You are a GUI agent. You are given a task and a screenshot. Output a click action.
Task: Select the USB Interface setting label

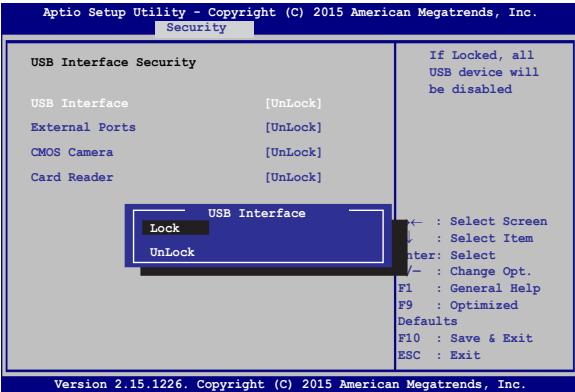[80, 103]
